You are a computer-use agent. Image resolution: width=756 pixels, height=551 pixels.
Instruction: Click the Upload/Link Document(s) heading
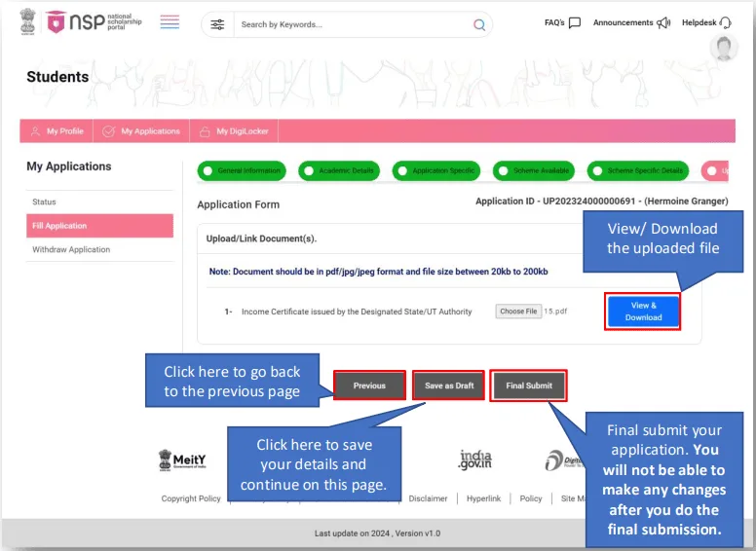pyautogui.click(x=261, y=239)
